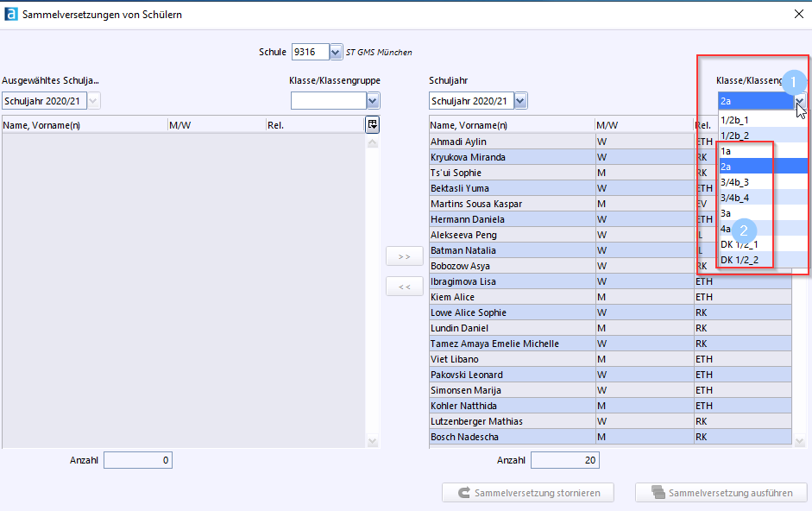Select class 1/2b_2 from dropdown list

(763, 136)
